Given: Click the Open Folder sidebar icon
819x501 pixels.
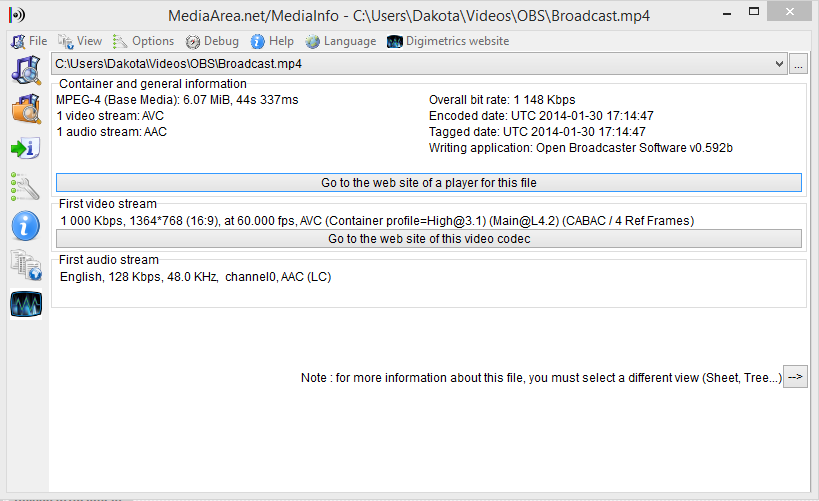Looking at the screenshot, I should 26,109.
